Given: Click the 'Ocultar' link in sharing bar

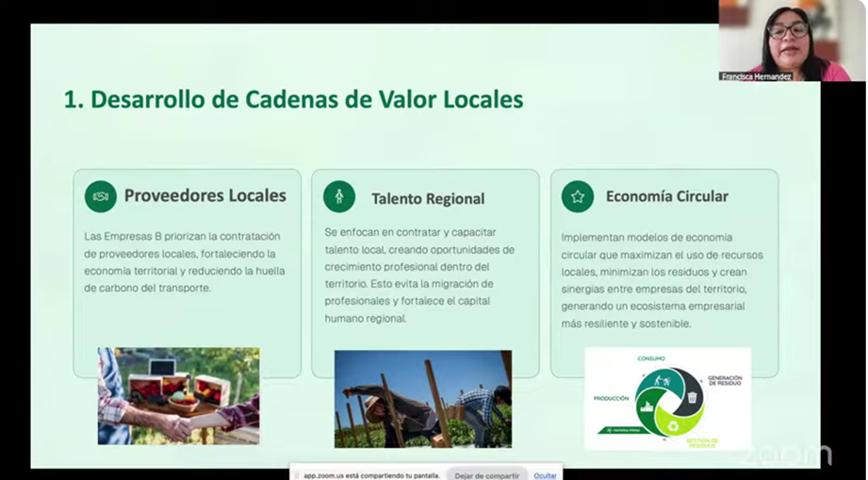Looking at the screenshot, I should click(545, 475).
